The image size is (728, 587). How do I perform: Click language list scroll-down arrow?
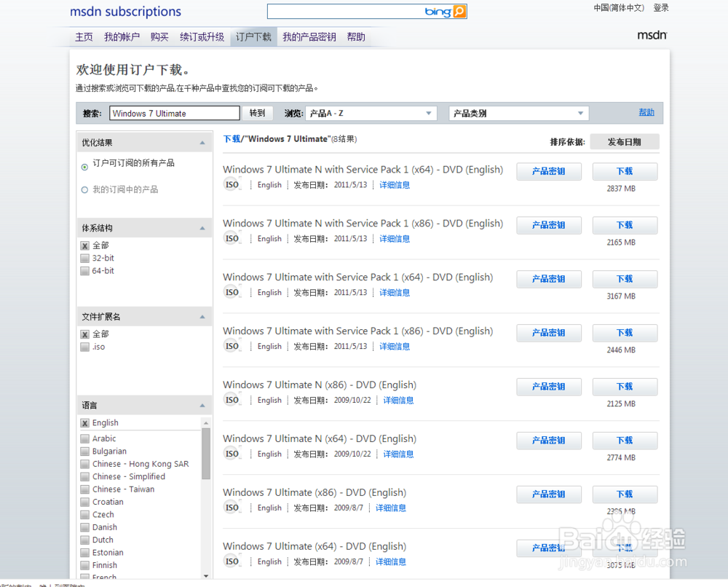tap(206, 576)
